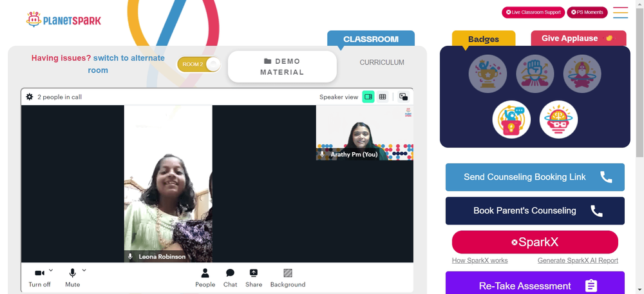Click clipboard icon on Re-Take Assessment
The image size is (644, 294).
point(591,286)
